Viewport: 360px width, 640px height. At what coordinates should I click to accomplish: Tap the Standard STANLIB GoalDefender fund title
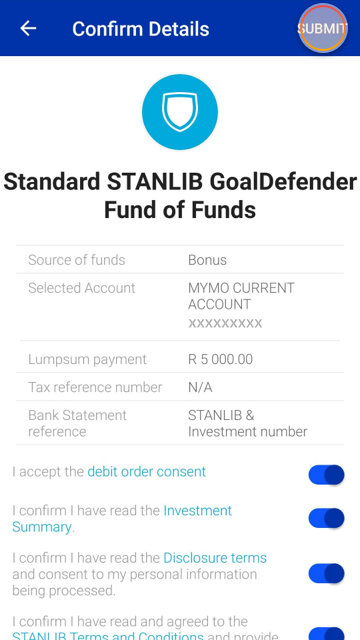(x=180, y=196)
